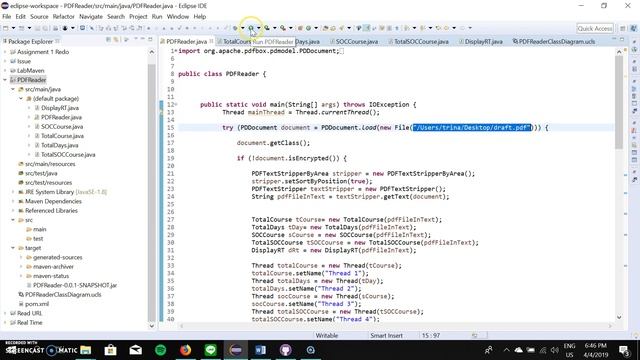Open the Project menu
The image size is (640, 360).
pyautogui.click(x=138, y=17)
